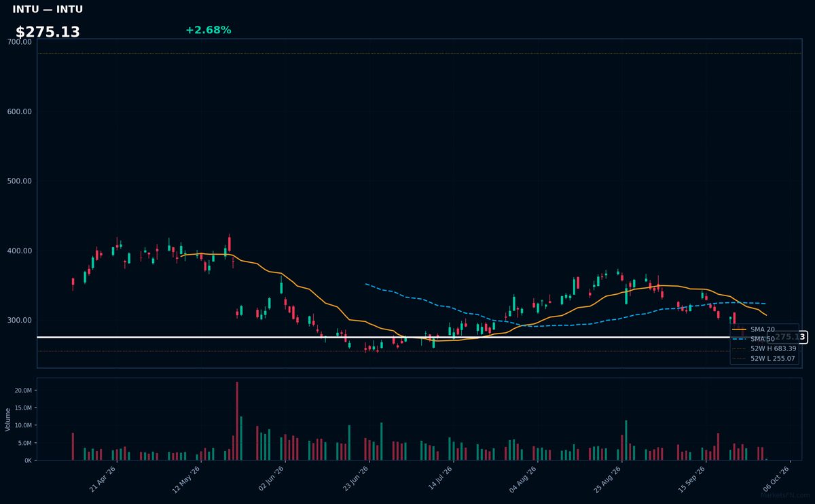Select the 25 Aug '26 date label
The width and height of the screenshot is (815, 504).
tap(608, 479)
